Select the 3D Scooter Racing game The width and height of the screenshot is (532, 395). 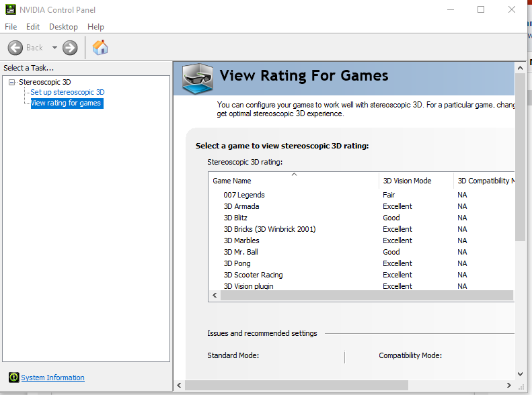click(253, 275)
